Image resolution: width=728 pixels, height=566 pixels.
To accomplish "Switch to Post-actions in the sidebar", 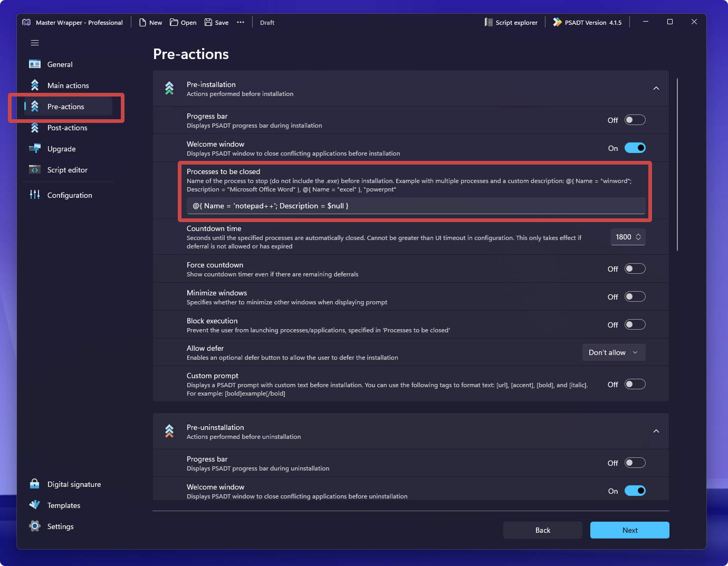I will coord(68,128).
